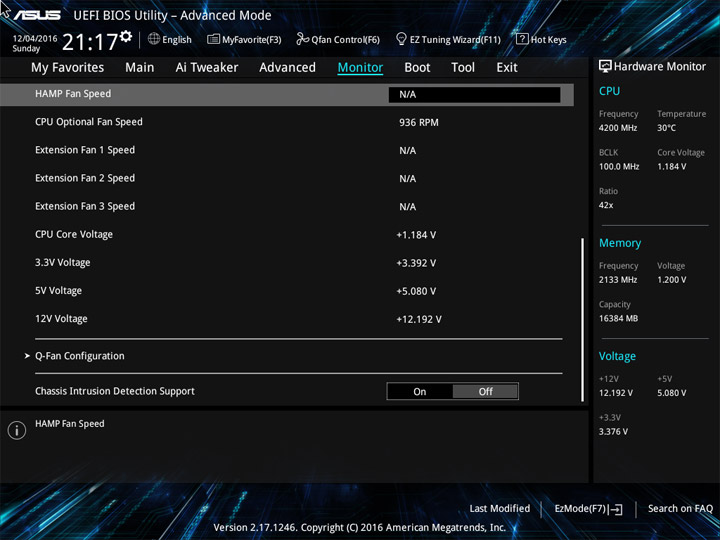Set Chassis Intrusion Detection to Off
The image size is (720, 540).
485,392
